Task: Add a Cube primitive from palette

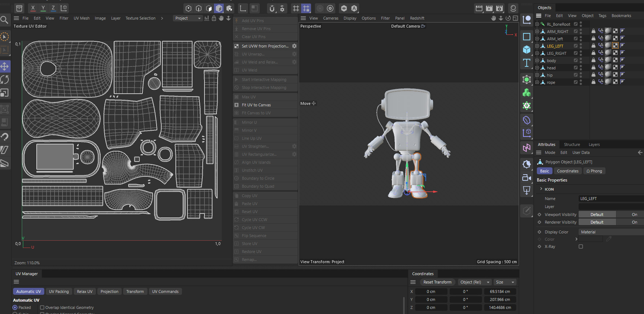Action: coord(527,49)
